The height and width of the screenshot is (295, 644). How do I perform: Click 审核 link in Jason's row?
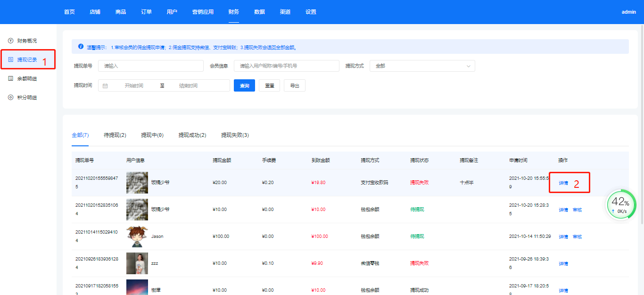[577, 236]
